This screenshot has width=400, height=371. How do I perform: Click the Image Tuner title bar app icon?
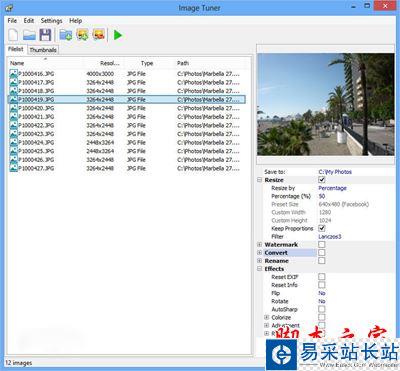coord(9,8)
